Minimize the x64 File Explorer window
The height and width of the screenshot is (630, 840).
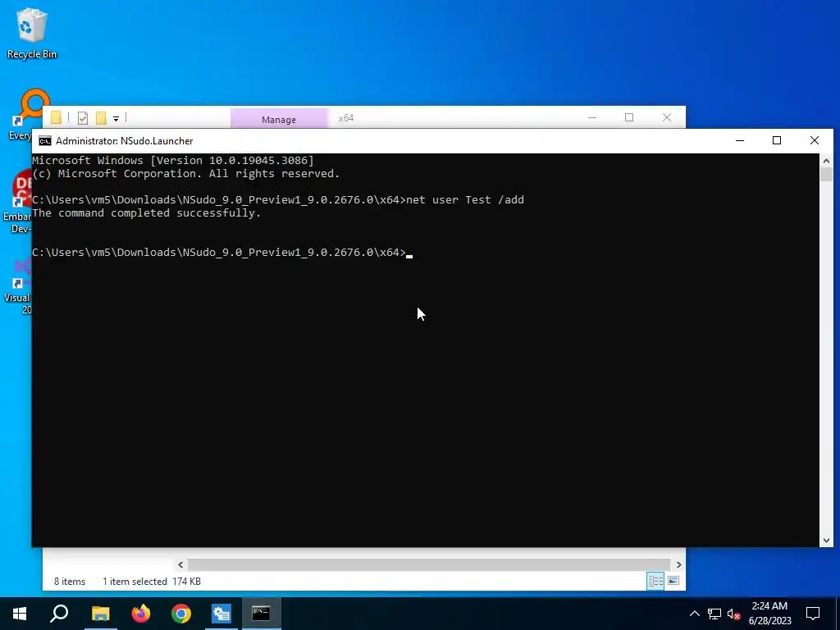click(x=592, y=117)
